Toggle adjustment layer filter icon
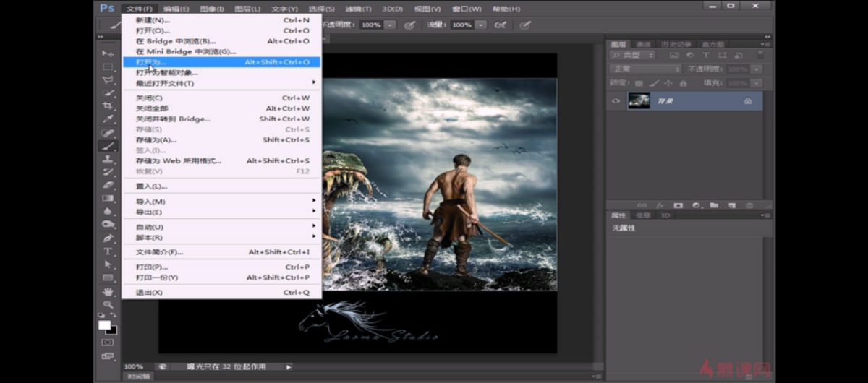Image resolution: width=868 pixels, height=383 pixels. click(x=689, y=55)
